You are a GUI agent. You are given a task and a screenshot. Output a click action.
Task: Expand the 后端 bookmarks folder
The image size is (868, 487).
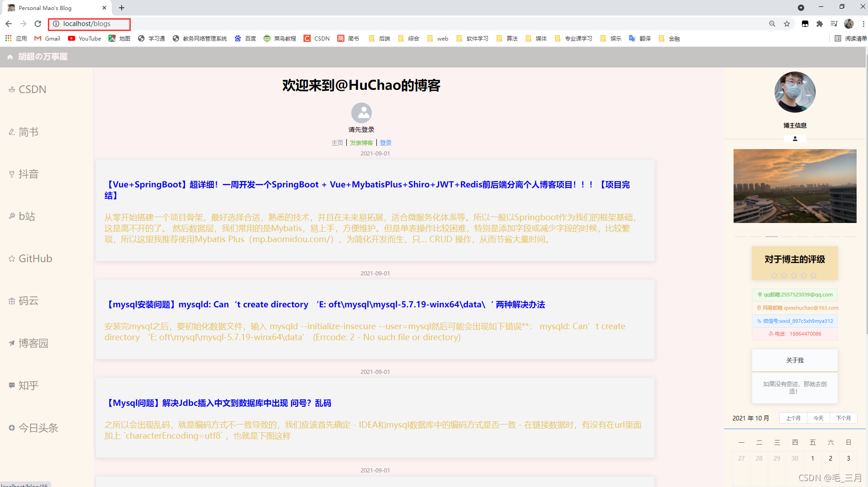point(379,38)
